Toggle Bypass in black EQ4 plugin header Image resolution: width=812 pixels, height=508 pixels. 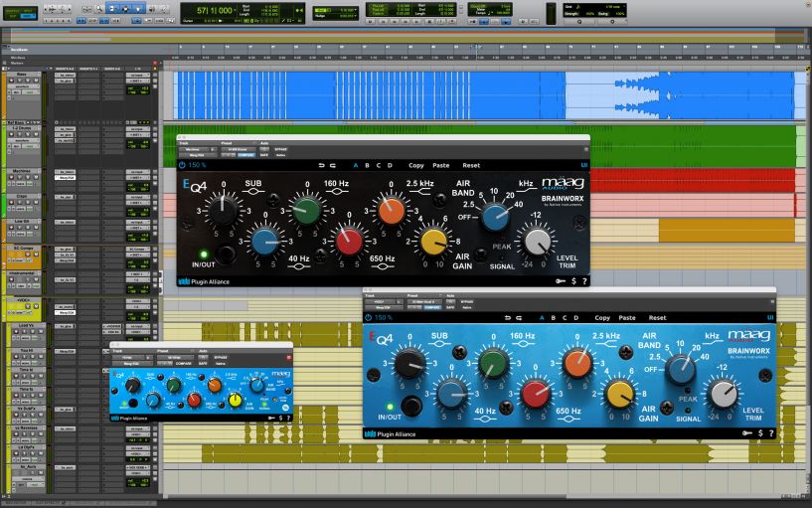point(280,149)
